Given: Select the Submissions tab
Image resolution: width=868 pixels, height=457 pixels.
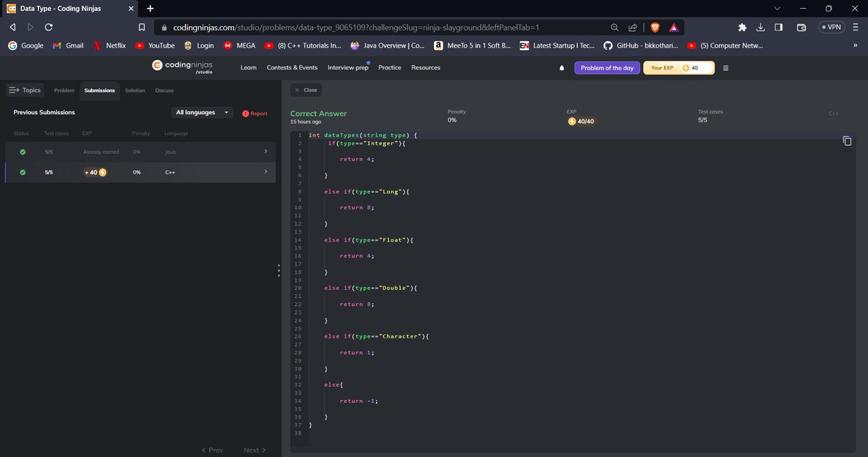Looking at the screenshot, I should 100,90.
